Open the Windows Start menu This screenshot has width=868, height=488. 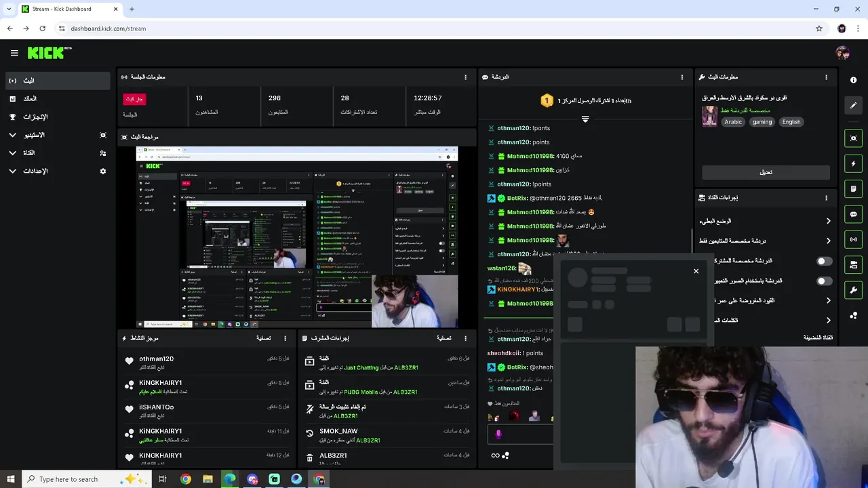click(x=10, y=479)
